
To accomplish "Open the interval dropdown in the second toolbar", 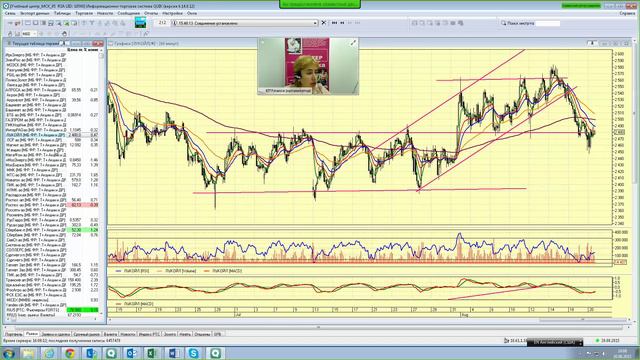I will click(x=34, y=33).
